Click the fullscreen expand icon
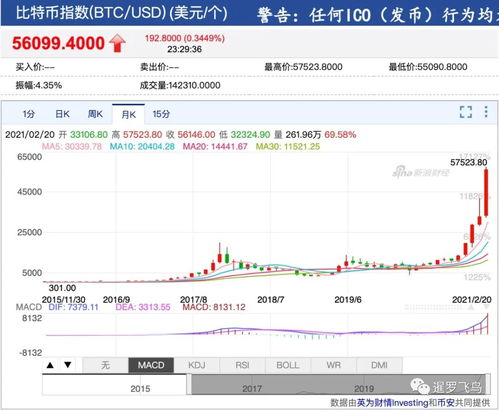The width and height of the screenshot is (499, 410). click(466, 112)
